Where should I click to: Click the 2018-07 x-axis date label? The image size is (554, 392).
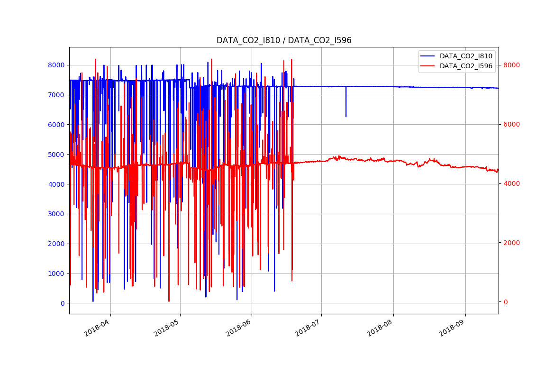click(x=308, y=327)
